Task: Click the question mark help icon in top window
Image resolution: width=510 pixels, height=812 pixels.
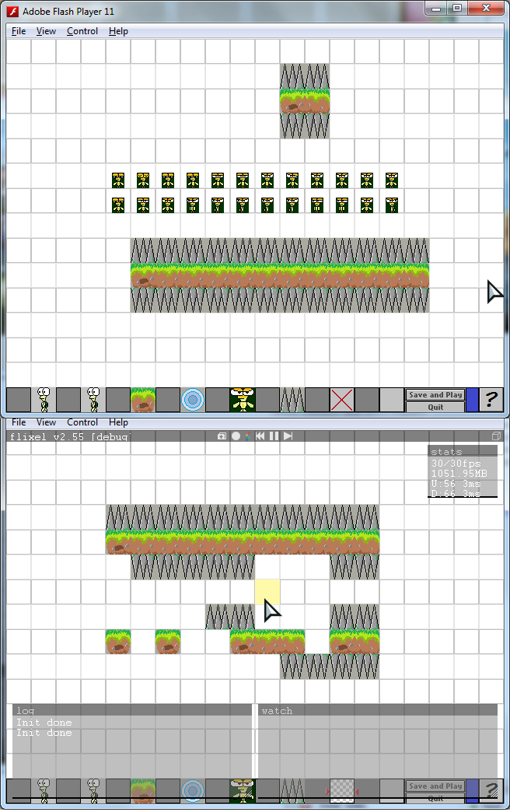Action: point(491,400)
